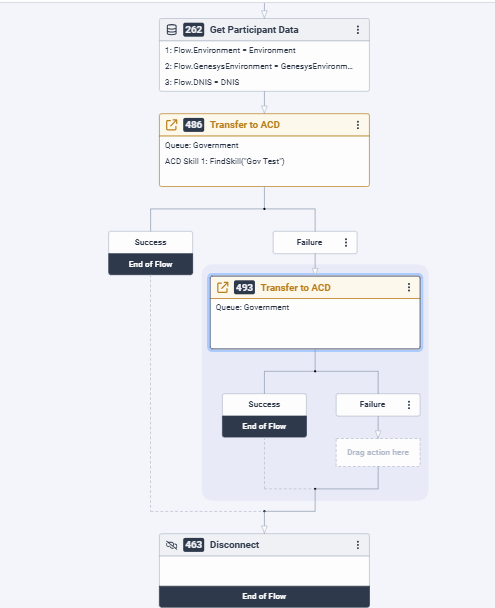Viewport: 495px width, 608px height.
Task: Click Success path under action 493
Action: click(264, 404)
